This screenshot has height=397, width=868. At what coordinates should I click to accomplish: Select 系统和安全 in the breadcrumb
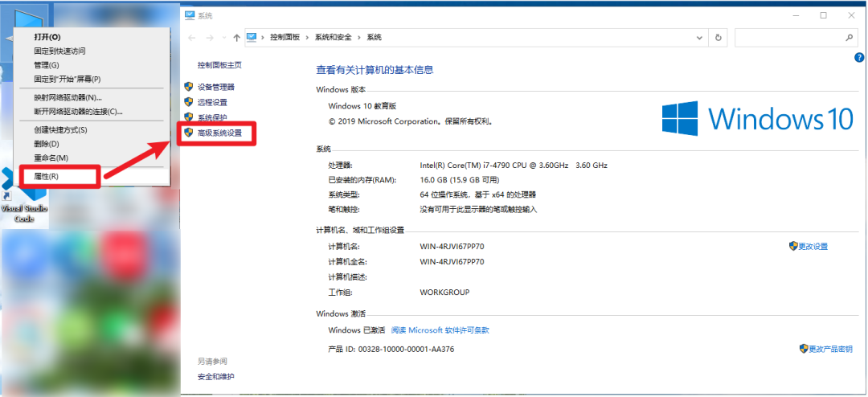coord(334,38)
